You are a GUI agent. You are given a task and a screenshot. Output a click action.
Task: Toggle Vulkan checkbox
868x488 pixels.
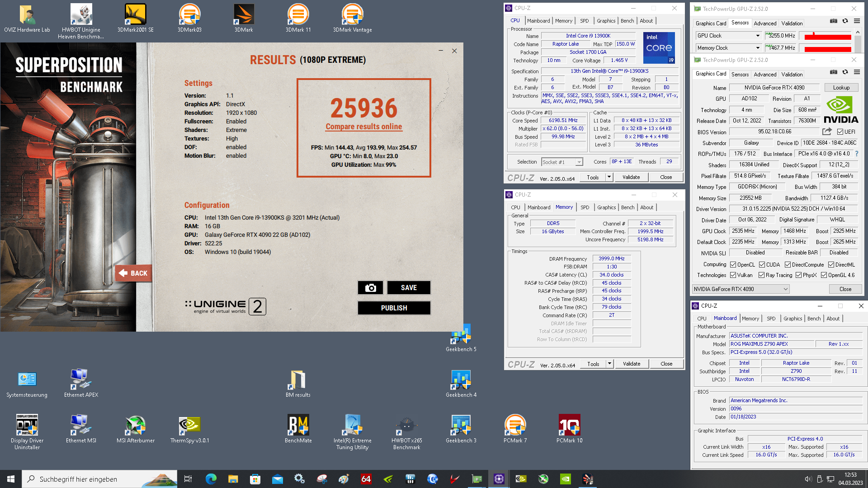click(733, 275)
